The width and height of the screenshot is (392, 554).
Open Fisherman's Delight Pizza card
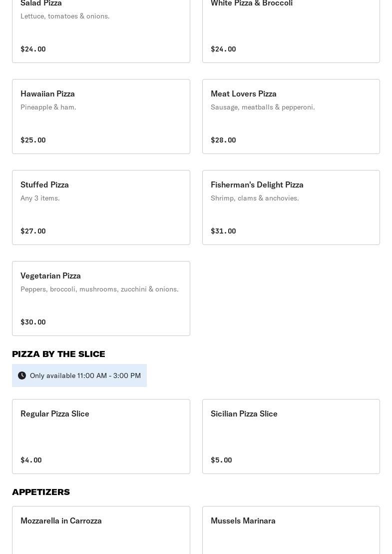coord(291,207)
